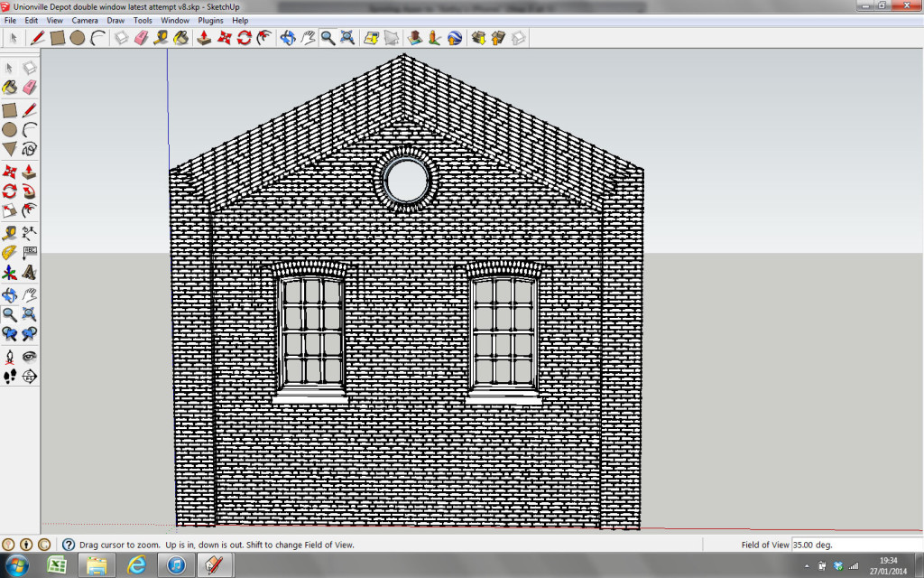Activate the Walk footprints tool
This screenshot has height=578, width=924.
point(9,377)
